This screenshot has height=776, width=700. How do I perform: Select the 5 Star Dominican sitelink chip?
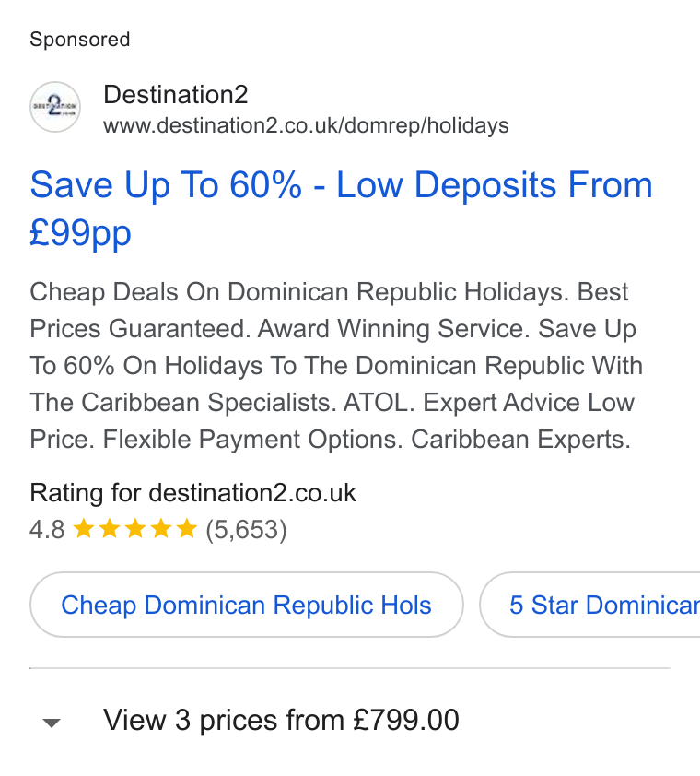(589, 605)
